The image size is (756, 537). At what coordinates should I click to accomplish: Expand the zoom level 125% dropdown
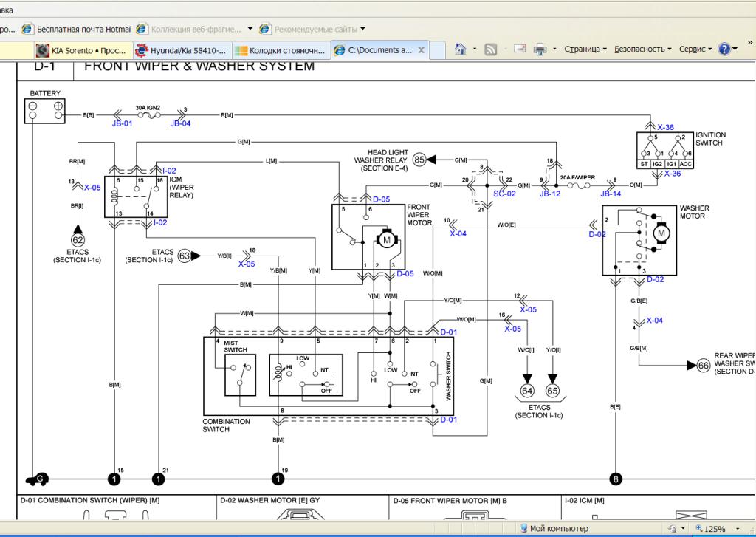tap(737, 529)
